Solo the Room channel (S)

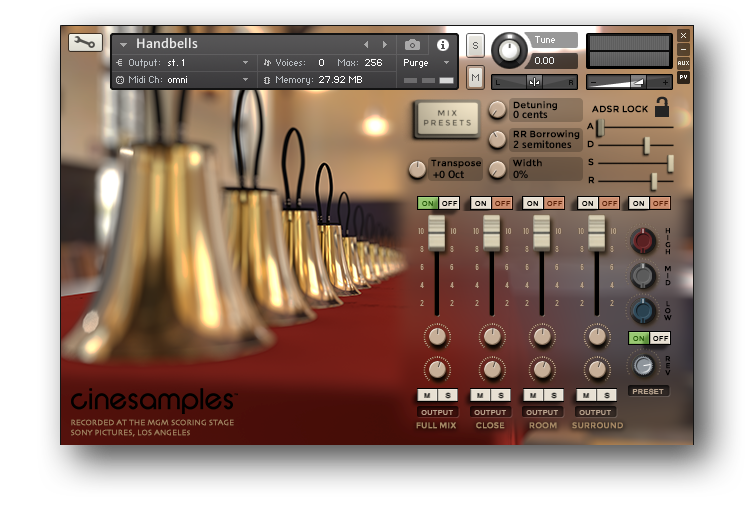553,395
